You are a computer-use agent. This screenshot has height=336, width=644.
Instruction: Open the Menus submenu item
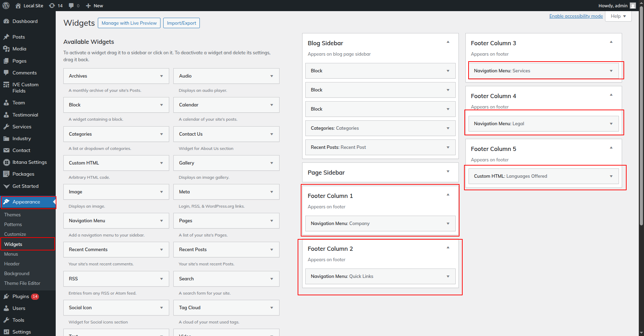pos(11,254)
